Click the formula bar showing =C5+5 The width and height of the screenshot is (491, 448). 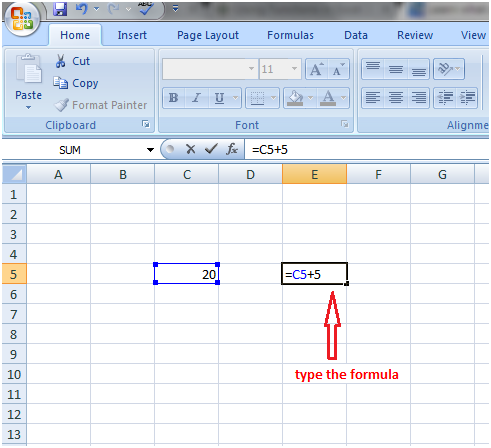point(367,150)
